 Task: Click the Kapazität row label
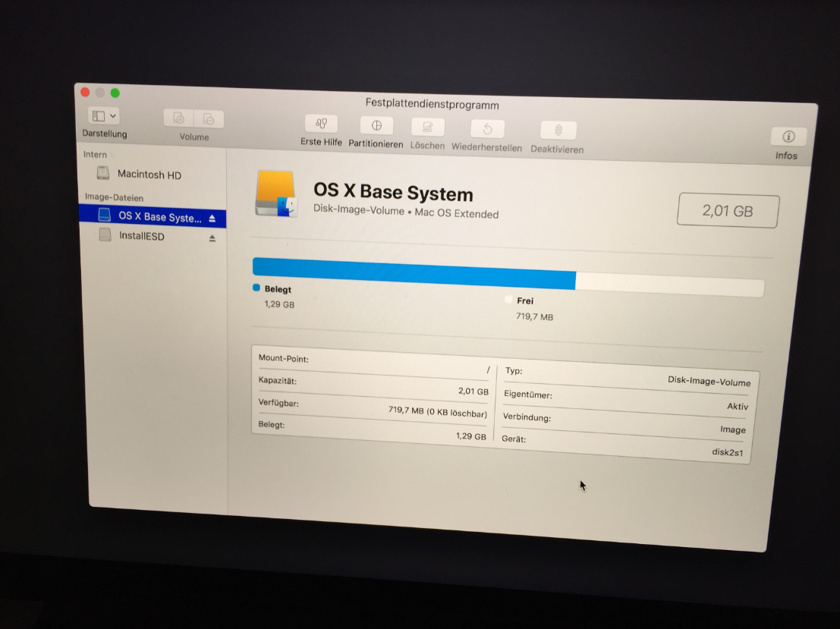coord(278,380)
